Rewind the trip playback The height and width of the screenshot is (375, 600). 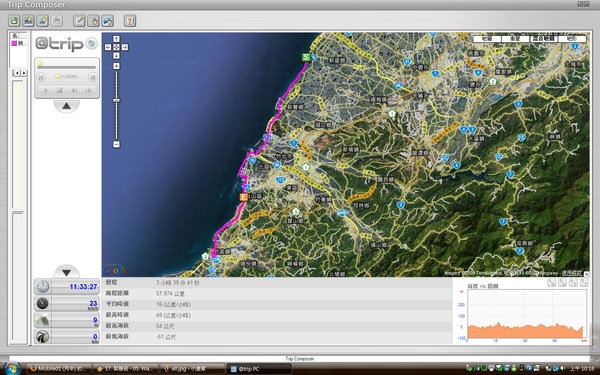tap(74, 90)
